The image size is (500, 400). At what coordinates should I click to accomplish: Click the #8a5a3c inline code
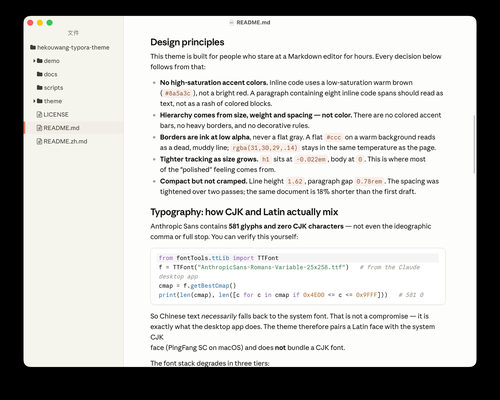[178, 93]
